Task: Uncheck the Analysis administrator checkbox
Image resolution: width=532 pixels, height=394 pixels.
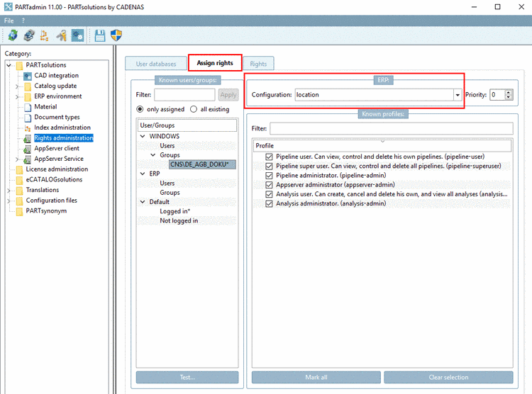Action: [x=269, y=204]
